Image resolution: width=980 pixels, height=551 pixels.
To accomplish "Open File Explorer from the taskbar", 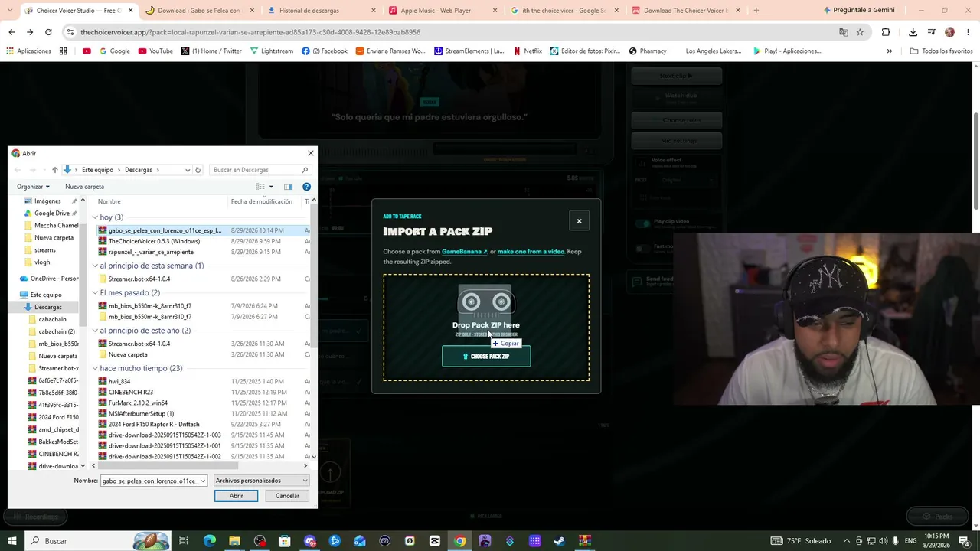I will [x=234, y=541].
